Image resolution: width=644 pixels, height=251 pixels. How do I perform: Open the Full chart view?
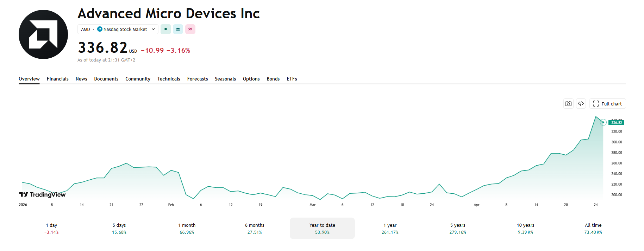(x=607, y=104)
